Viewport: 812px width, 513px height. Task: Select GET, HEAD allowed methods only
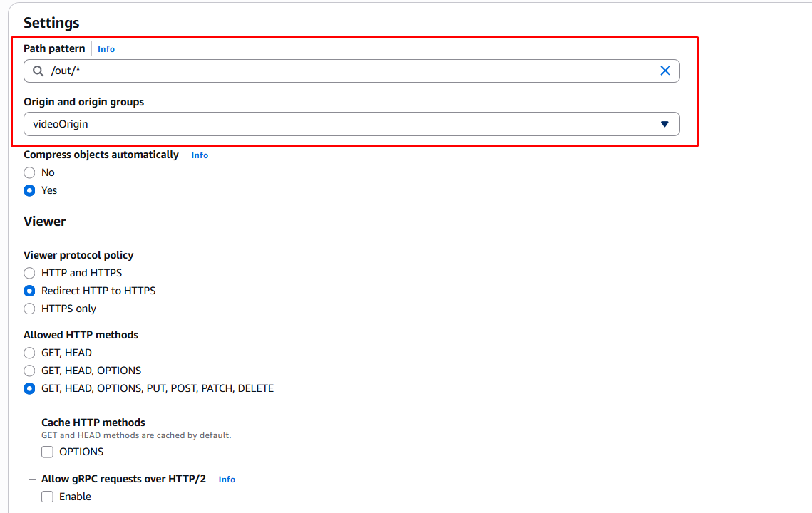click(29, 353)
